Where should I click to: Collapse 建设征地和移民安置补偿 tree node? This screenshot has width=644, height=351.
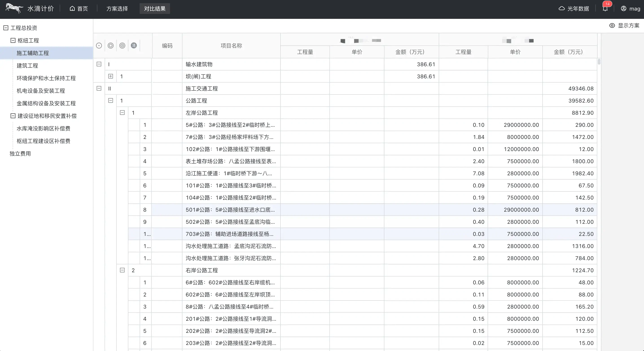pos(13,116)
